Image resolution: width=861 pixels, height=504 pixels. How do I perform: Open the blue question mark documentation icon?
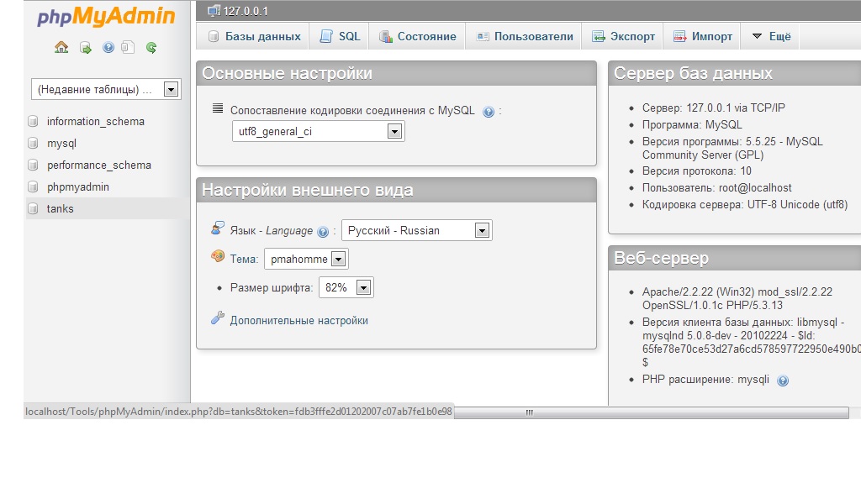(108, 48)
